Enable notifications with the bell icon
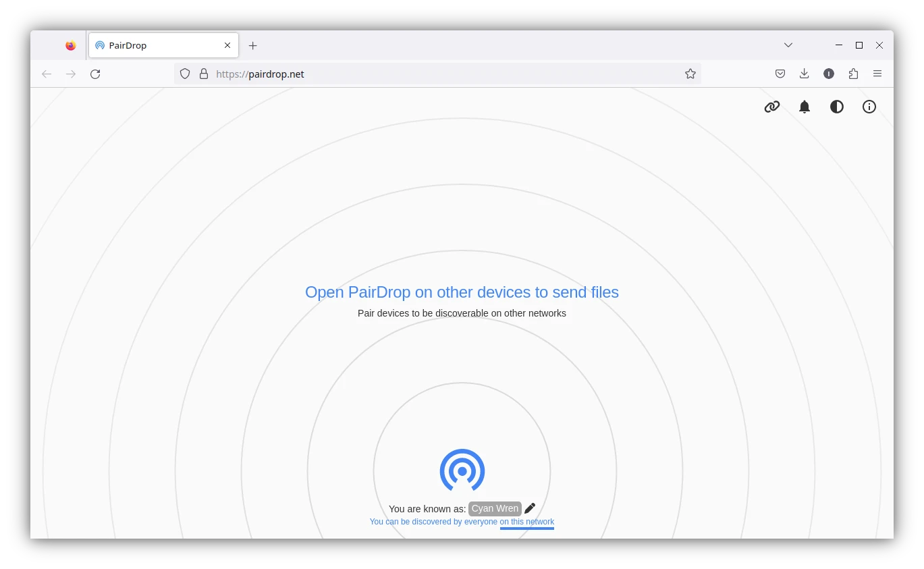This screenshot has width=924, height=569. (x=805, y=107)
